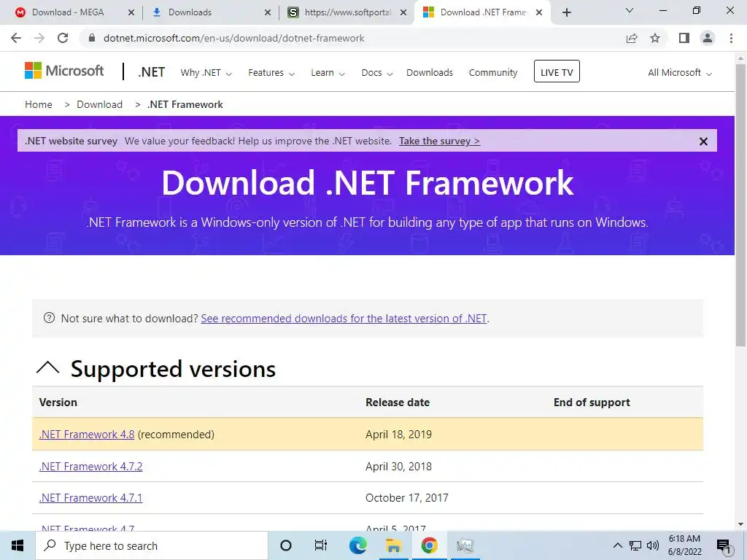747x560 pixels.
Task: Expand the Why .NET menu
Action: (x=206, y=73)
